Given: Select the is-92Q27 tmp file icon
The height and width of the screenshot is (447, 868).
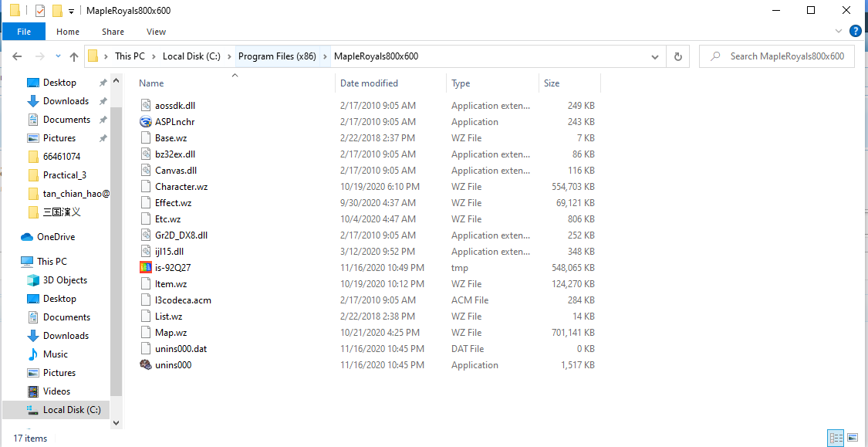Looking at the screenshot, I should (146, 268).
